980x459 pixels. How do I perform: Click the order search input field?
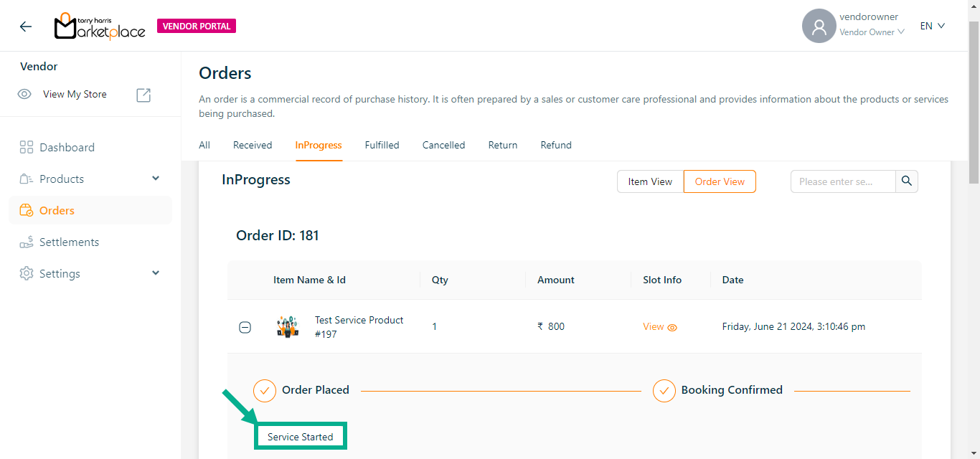pos(843,181)
